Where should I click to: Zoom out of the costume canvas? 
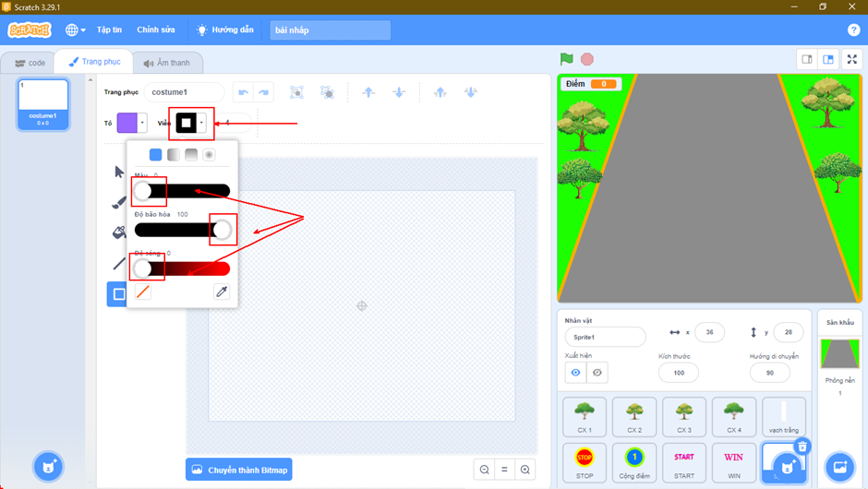pyautogui.click(x=485, y=470)
